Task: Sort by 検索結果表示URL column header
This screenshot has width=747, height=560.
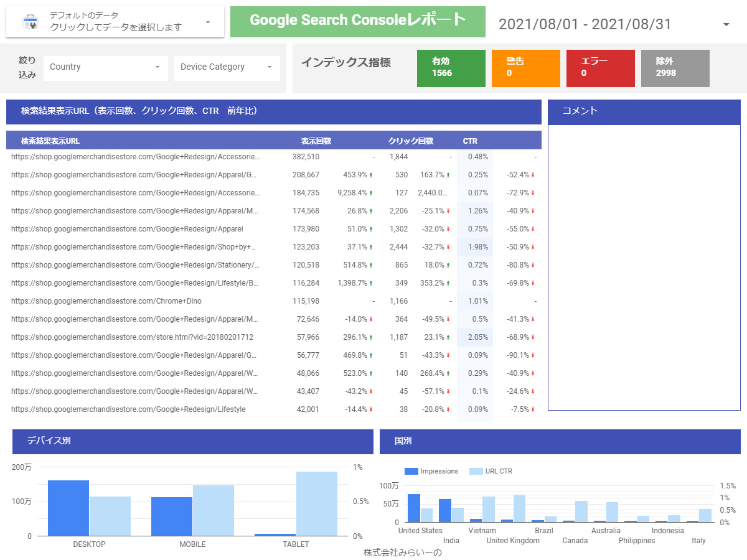Action: coord(50,141)
